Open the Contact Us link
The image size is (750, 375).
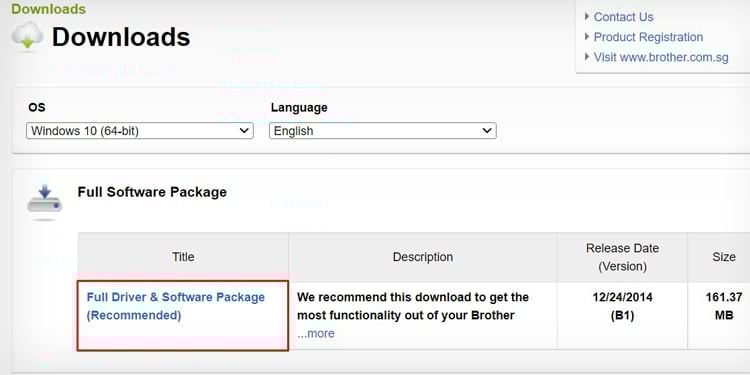[623, 17]
